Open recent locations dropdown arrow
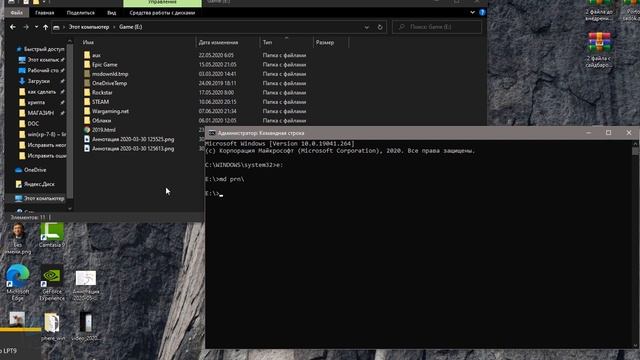Image resolution: width=640 pixels, height=360 pixels. point(36,27)
